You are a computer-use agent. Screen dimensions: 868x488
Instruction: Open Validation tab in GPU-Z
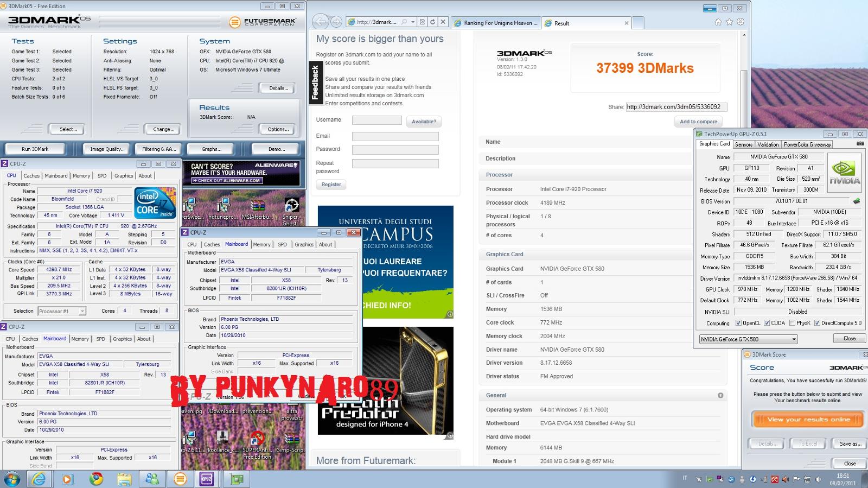768,144
